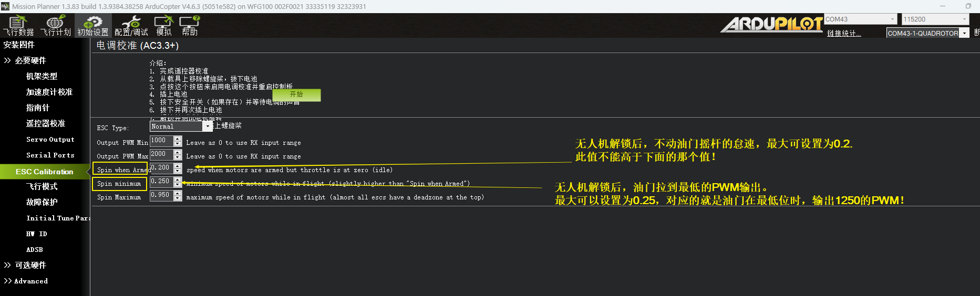Select 安装固件 install firmware in sidebar

point(19,45)
